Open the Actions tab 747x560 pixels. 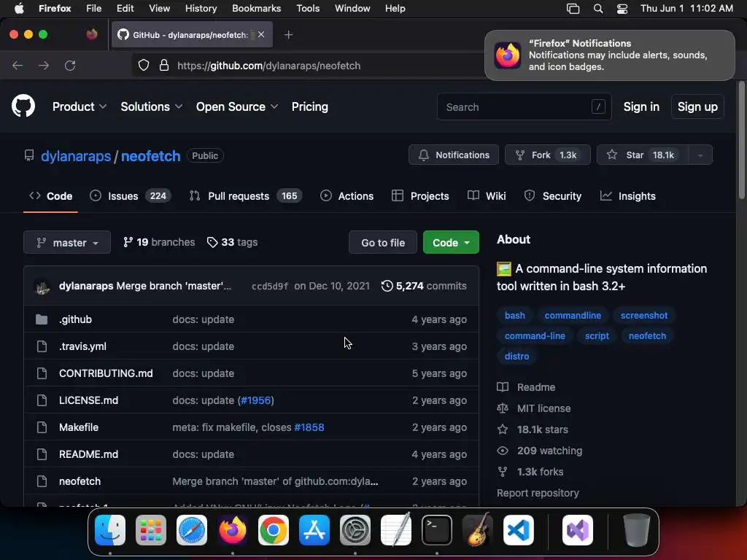point(347,196)
